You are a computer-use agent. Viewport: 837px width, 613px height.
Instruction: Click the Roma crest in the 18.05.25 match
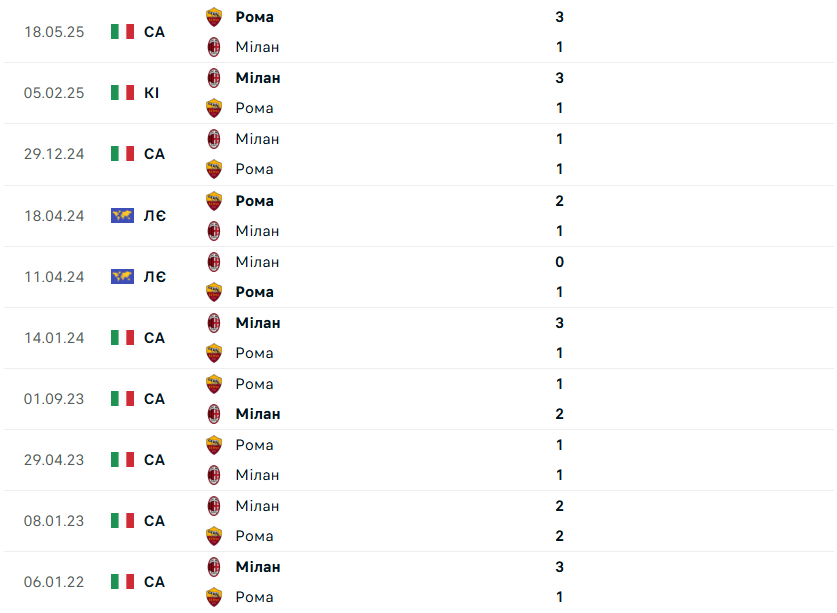coord(214,17)
